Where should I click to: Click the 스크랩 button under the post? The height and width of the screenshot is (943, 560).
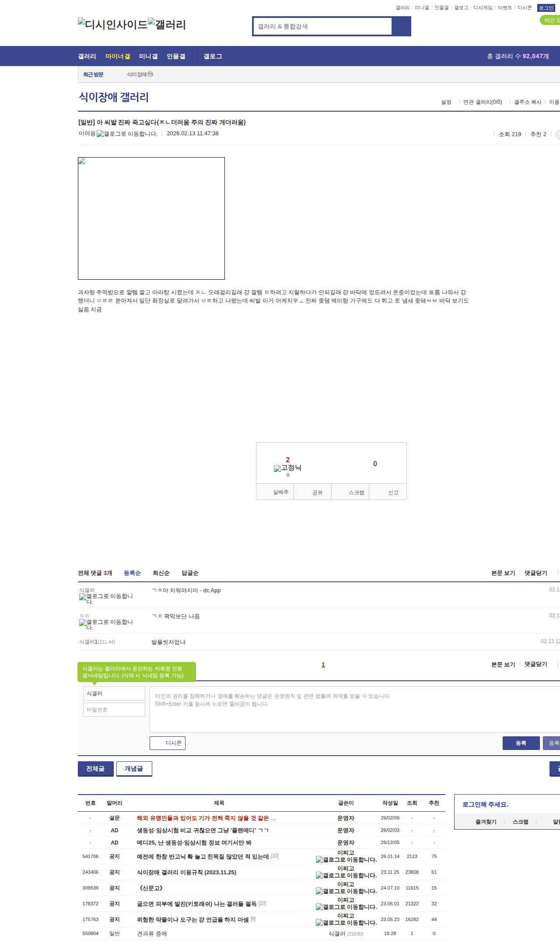click(x=356, y=493)
